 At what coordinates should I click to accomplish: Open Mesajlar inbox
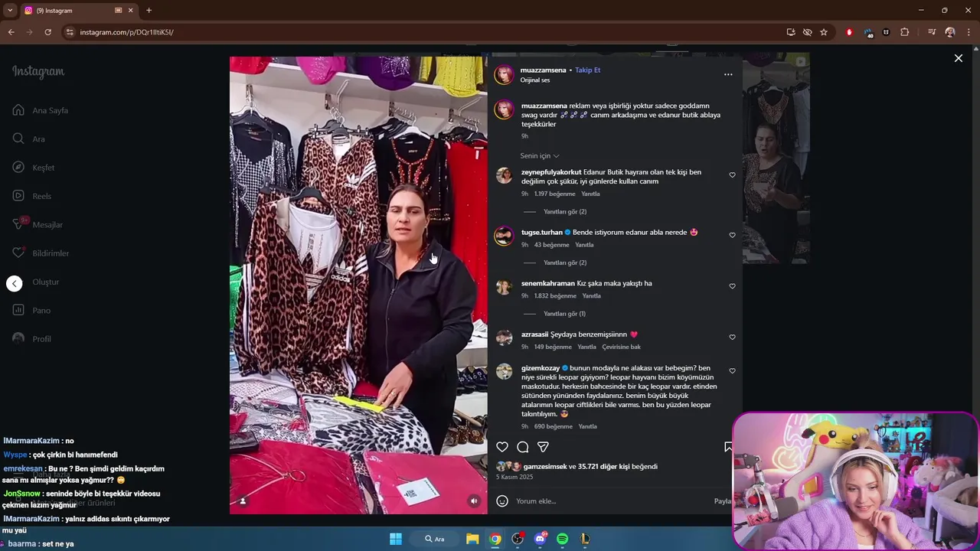pos(38,224)
